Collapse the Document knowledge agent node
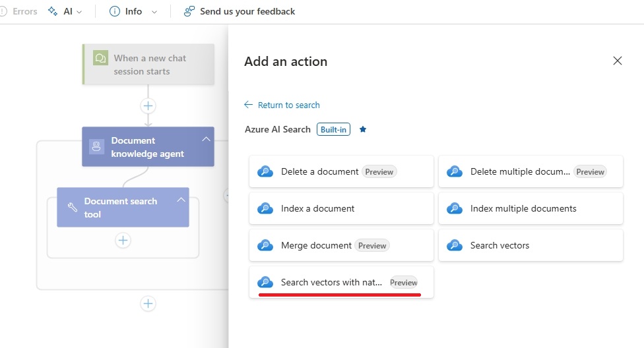 [206, 139]
